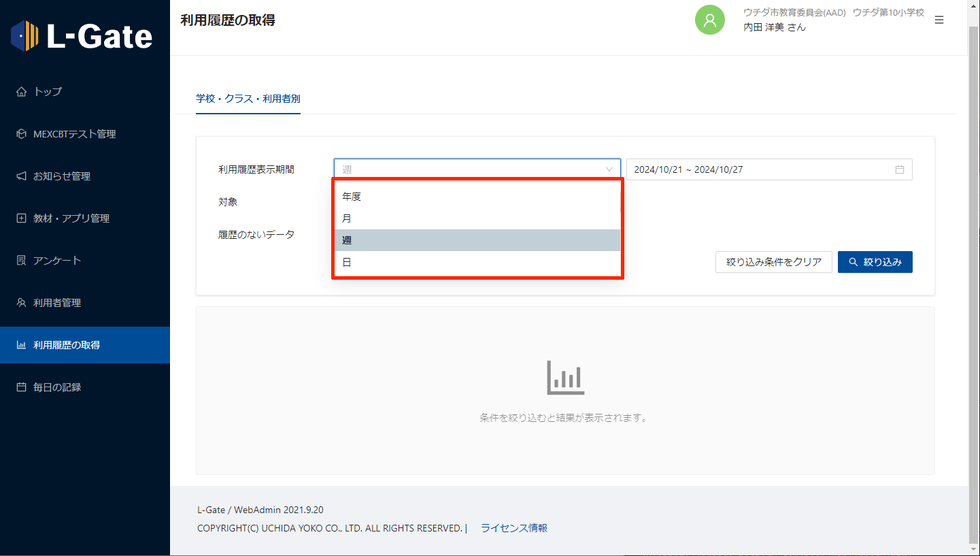Click the user icon beside 利用者管理
Screen dimensions: 980x556
click(x=21, y=303)
